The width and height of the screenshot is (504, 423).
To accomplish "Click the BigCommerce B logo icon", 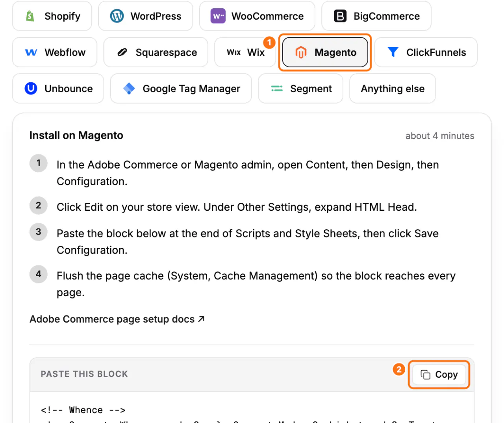I will pos(340,16).
